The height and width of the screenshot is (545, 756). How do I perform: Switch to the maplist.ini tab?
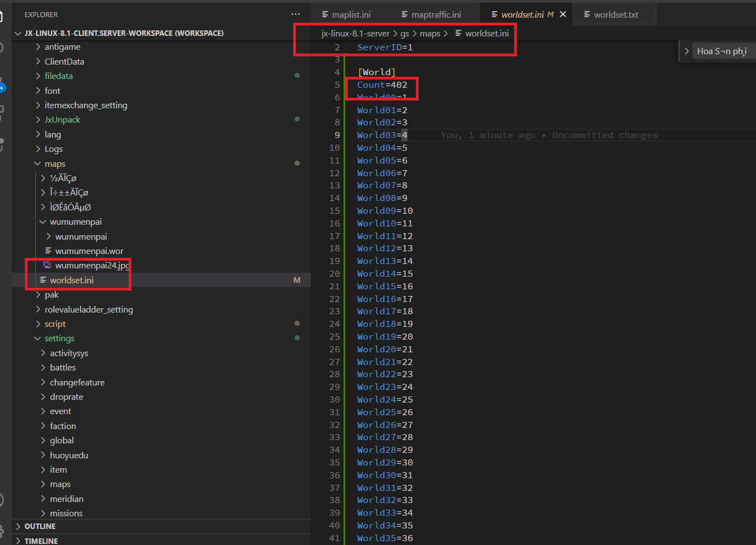click(350, 14)
